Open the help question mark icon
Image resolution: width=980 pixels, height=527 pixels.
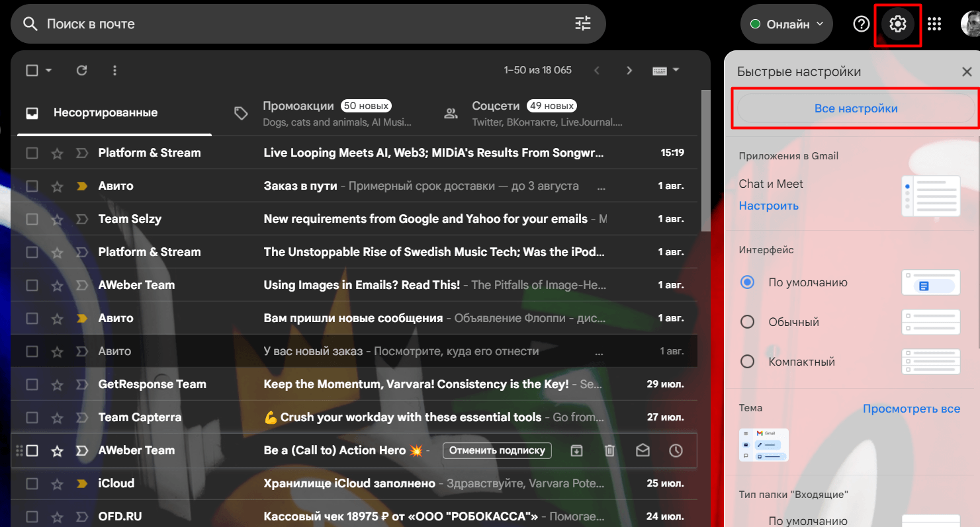coord(861,24)
